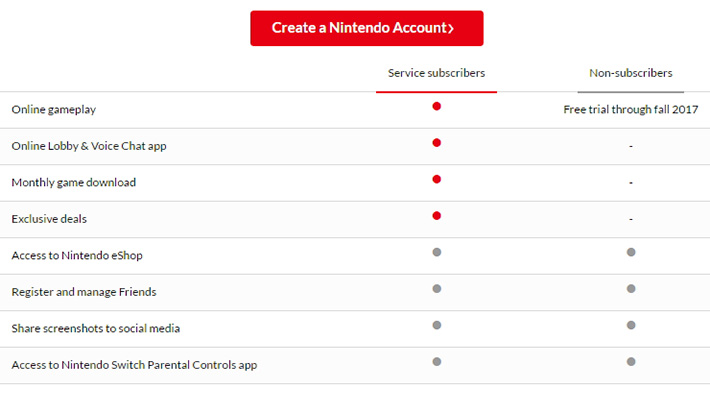The width and height of the screenshot is (710, 399).
Task: Click gray subscriber dot for Nintendo eShop access
Action: click(x=437, y=252)
